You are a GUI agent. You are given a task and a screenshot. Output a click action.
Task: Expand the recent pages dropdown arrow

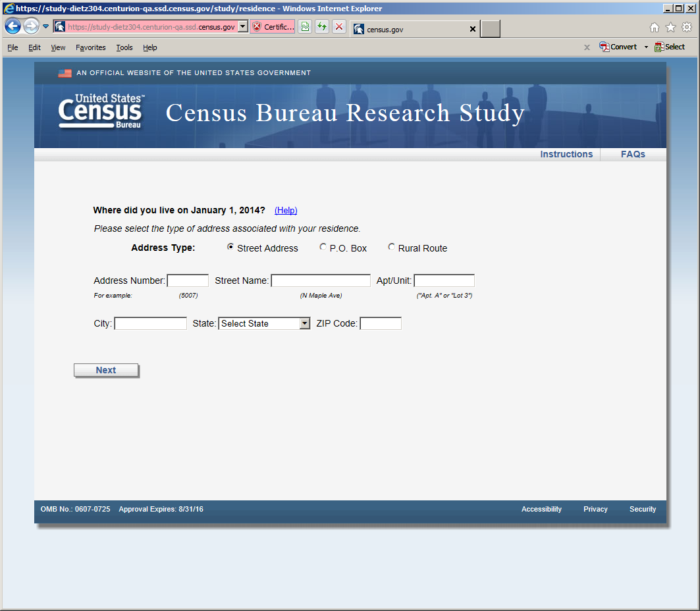[45, 26]
